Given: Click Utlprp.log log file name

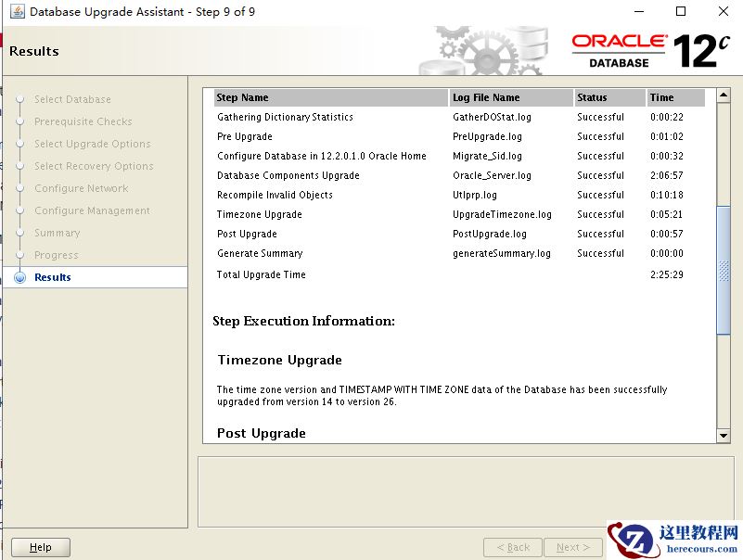Looking at the screenshot, I should click(x=475, y=195).
